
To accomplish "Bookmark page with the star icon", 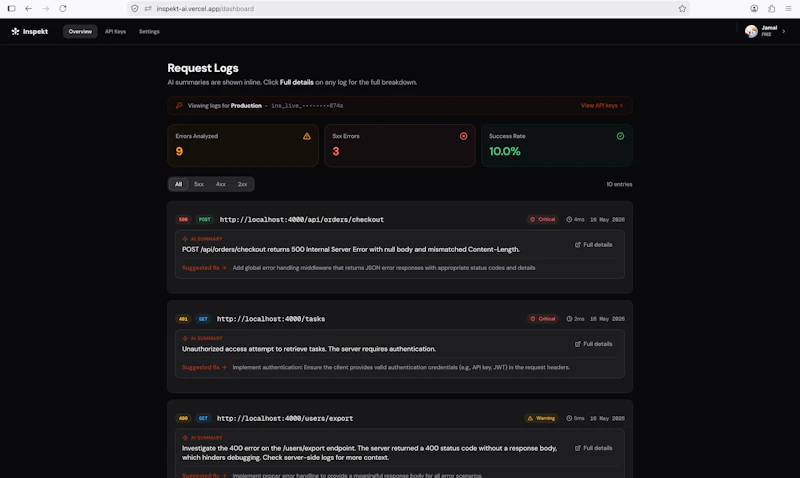I will 682,9.
